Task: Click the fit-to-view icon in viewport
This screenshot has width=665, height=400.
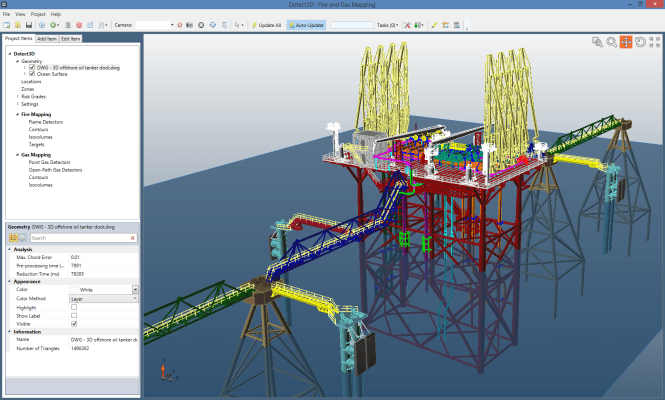Action: [597, 42]
